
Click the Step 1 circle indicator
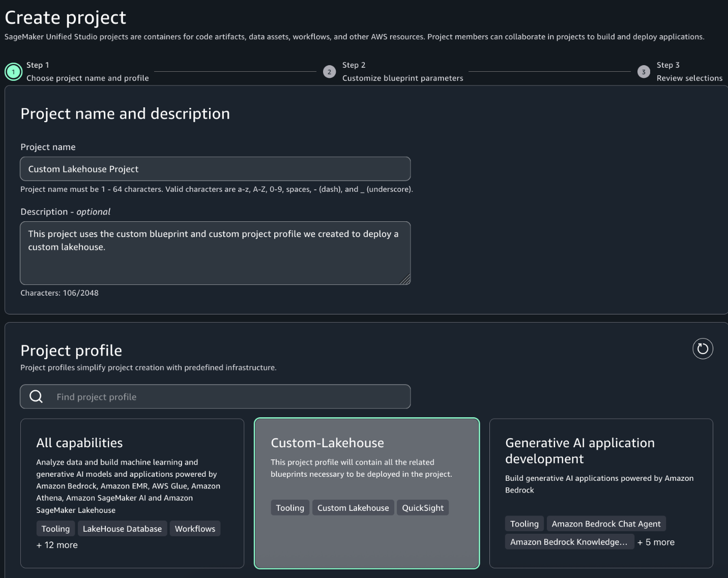click(x=13, y=72)
